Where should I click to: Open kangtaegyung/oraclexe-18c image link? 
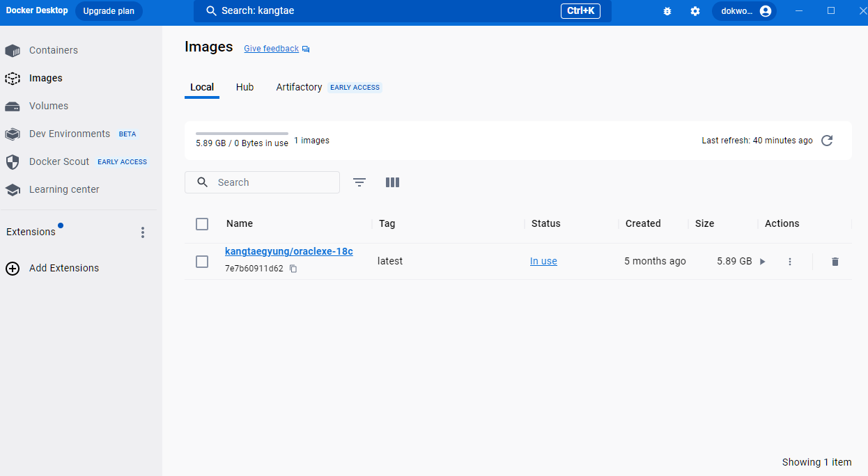pyautogui.click(x=289, y=251)
